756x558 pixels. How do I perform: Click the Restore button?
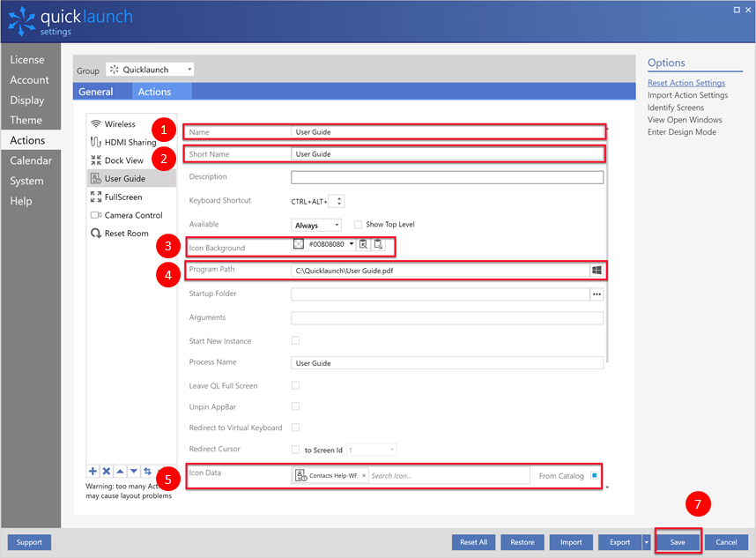[523, 542]
